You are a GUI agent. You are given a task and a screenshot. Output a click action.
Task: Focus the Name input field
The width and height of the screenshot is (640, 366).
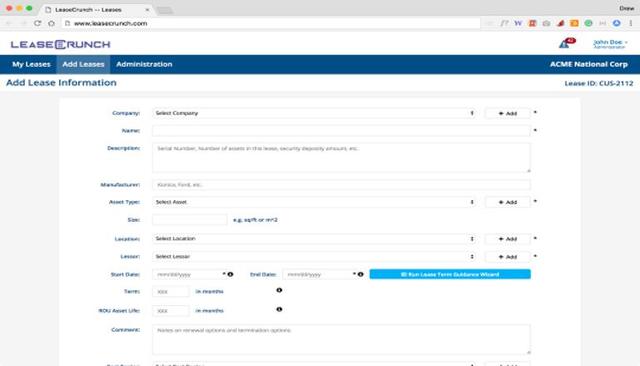pos(341,131)
